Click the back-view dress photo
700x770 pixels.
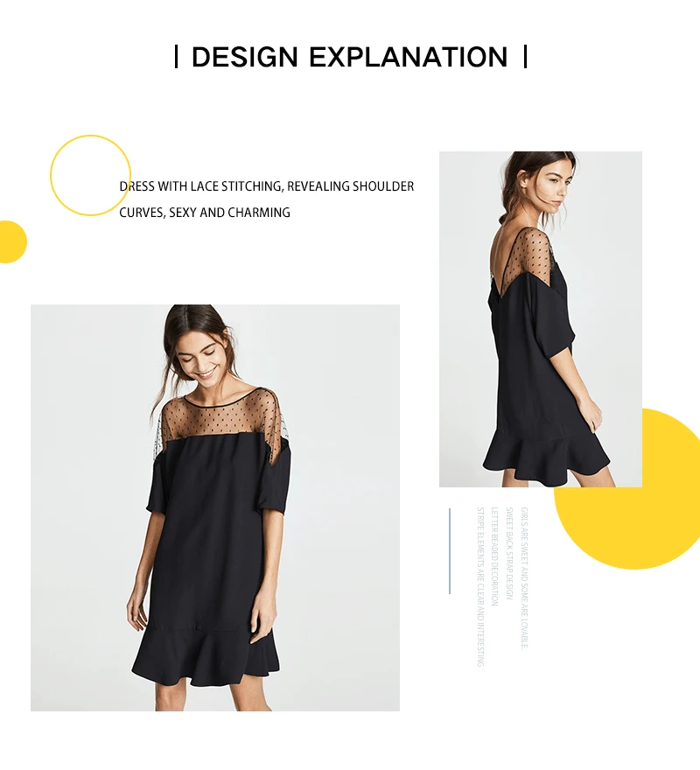tap(541, 319)
